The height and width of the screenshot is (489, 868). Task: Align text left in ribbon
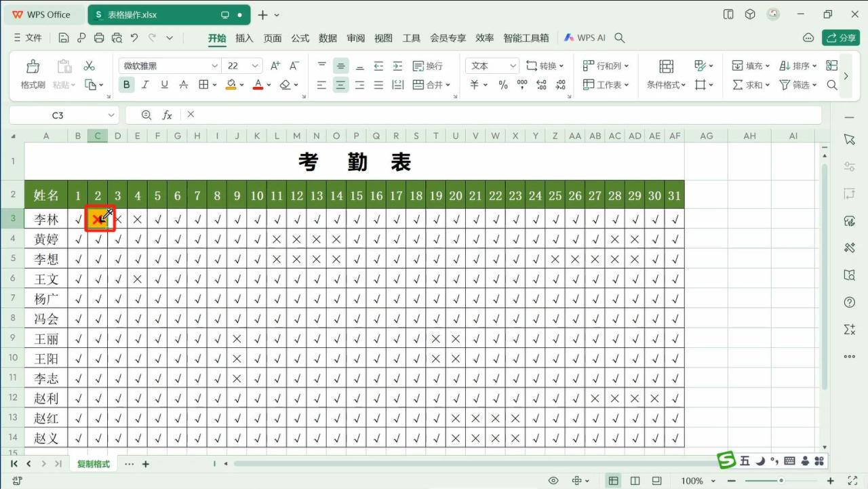coord(321,85)
